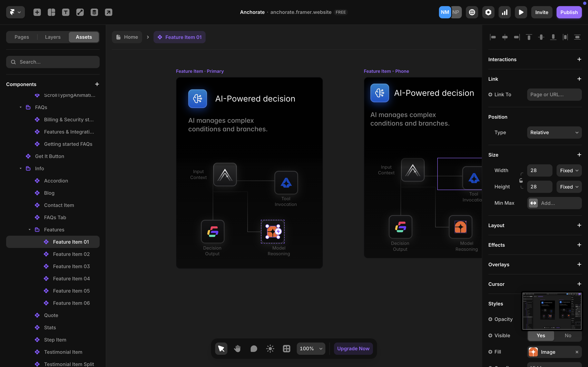
Task: Open the CMS database icon
Action: pyautogui.click(x=94, y=12)
